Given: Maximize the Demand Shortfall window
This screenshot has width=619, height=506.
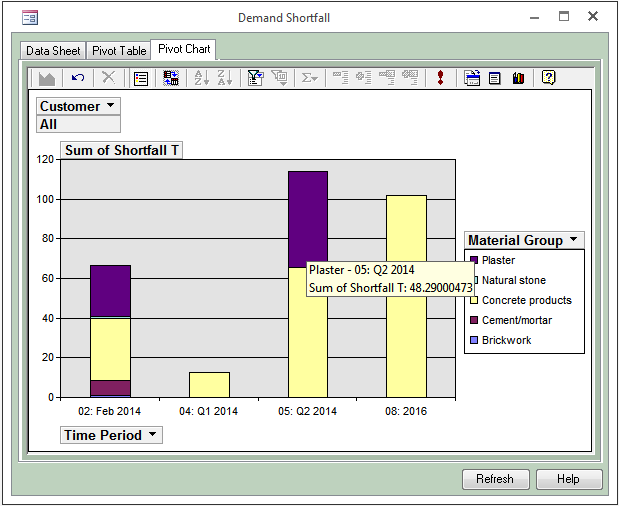Looking at the screenshot, I should coord(564,16).
